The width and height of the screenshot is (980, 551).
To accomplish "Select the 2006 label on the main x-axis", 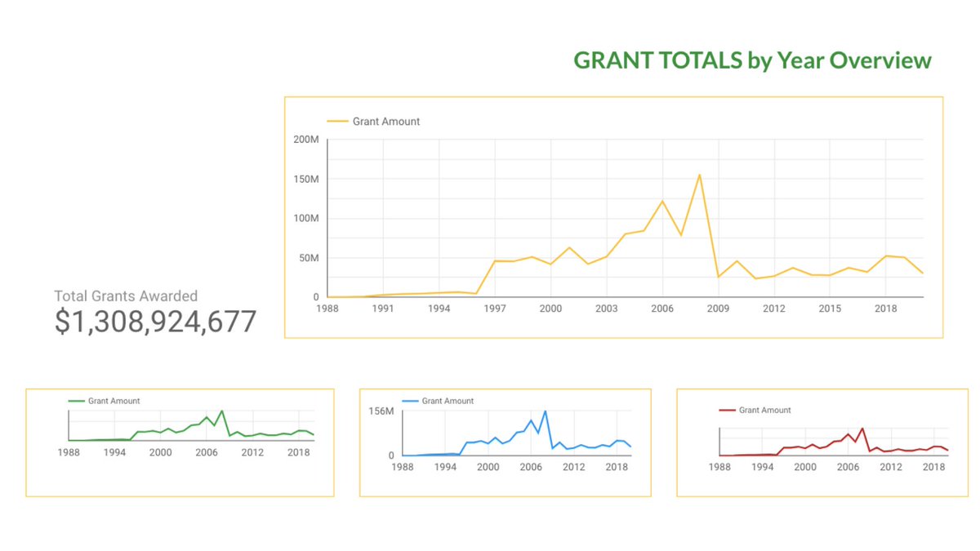I will 662,309.
